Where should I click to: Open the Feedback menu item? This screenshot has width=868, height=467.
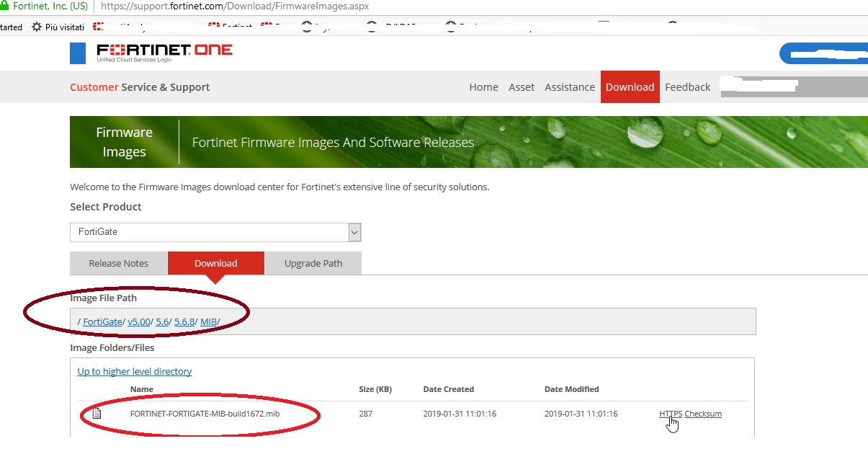pos(687,87)
